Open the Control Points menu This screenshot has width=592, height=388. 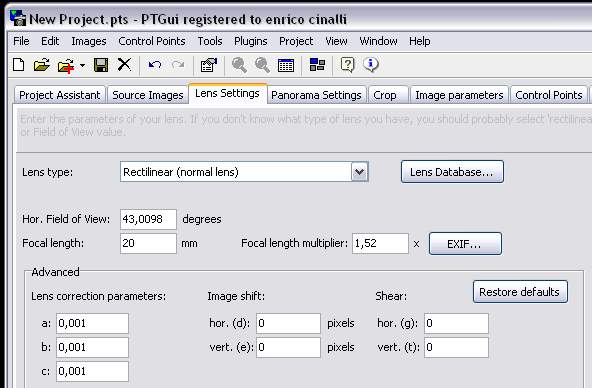tap(152, 41)
